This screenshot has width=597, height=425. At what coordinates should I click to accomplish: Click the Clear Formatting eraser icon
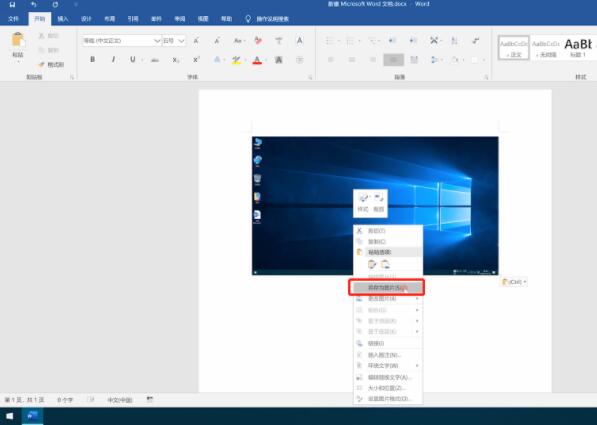[259, 40]
